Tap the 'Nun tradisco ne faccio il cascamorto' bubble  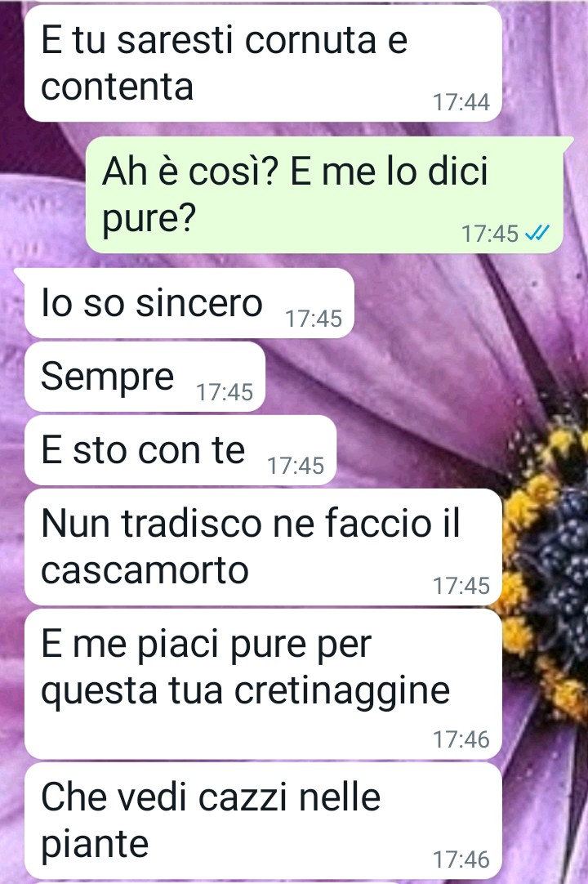pos(263,547)
